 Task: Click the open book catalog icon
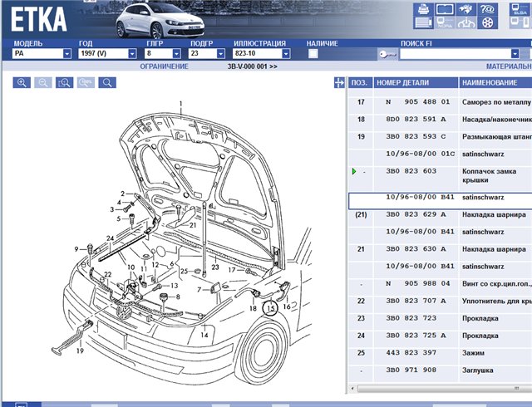tap(445, 9)
